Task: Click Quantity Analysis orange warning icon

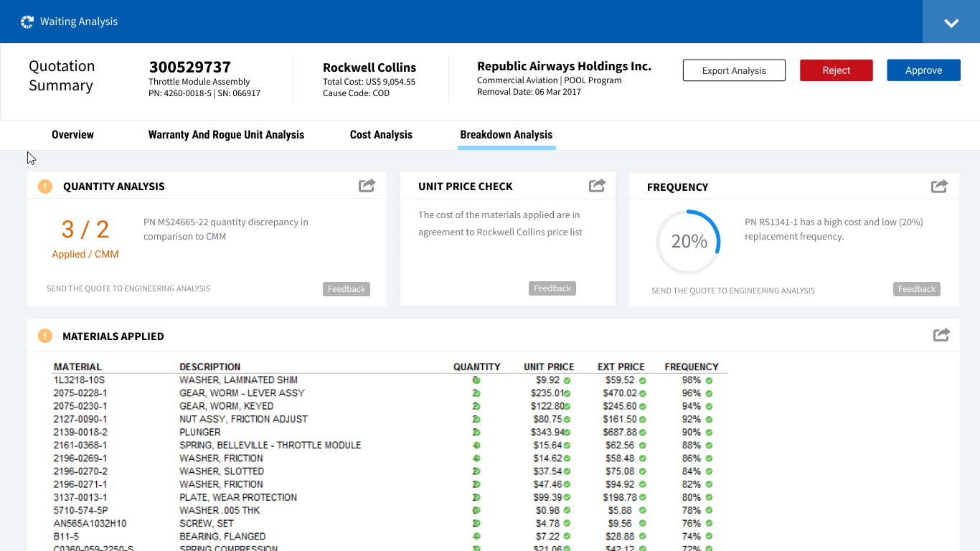Action: tap(45, 187)
